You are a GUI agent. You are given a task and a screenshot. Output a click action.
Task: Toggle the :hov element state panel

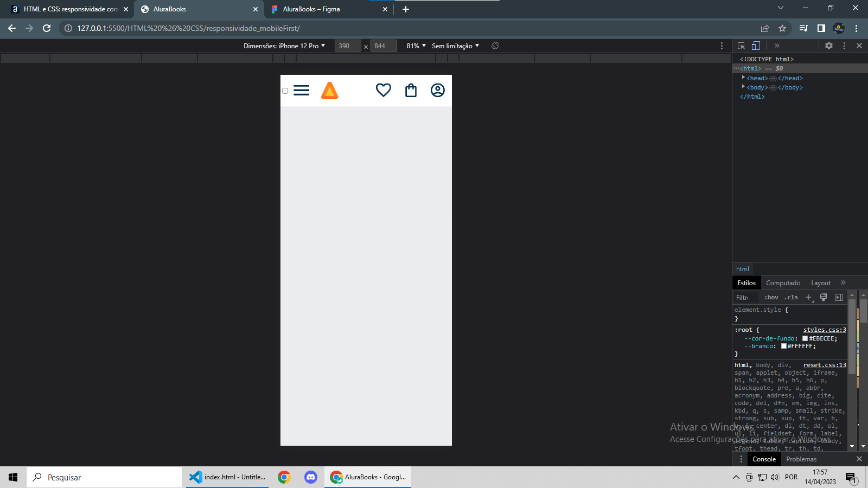[771, 297]
